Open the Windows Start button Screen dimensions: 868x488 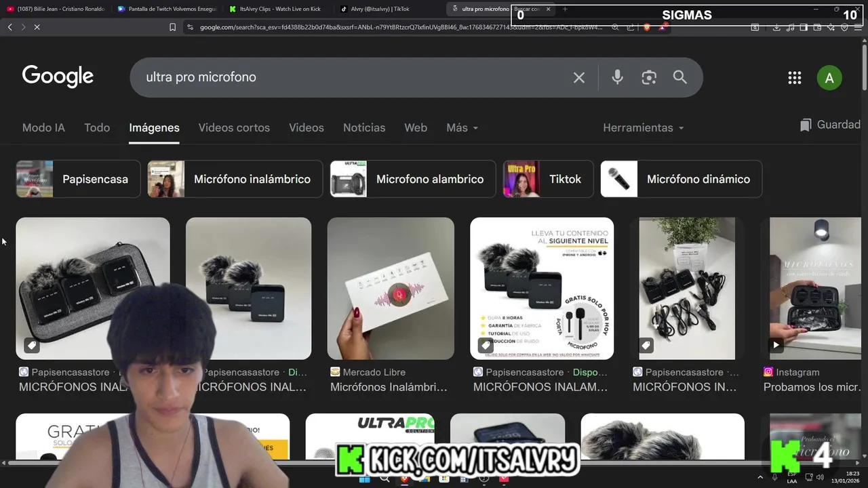click(x=364, y=479)
